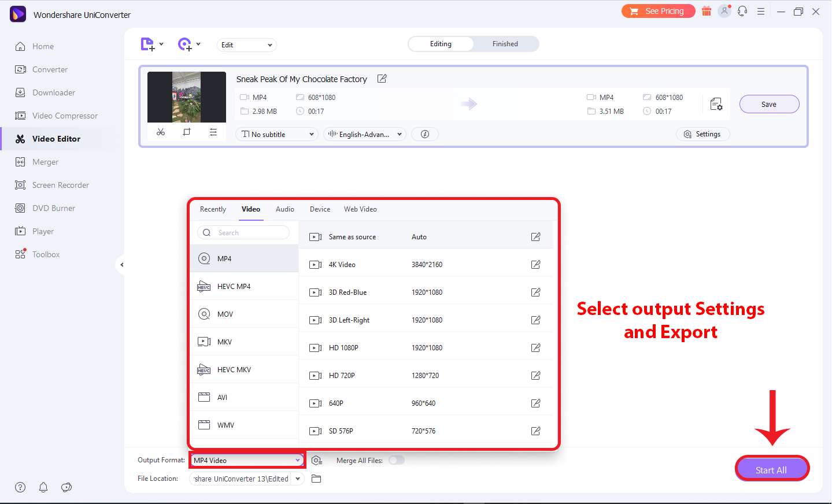Select the scissors Trim tool
The image size is (832, 504).
click(161, 132)
